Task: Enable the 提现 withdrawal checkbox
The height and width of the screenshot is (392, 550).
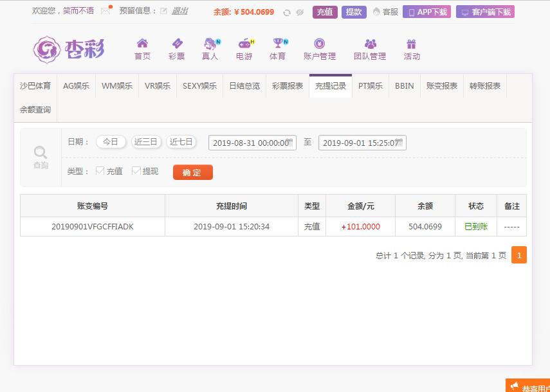Action: coord(136,172)
